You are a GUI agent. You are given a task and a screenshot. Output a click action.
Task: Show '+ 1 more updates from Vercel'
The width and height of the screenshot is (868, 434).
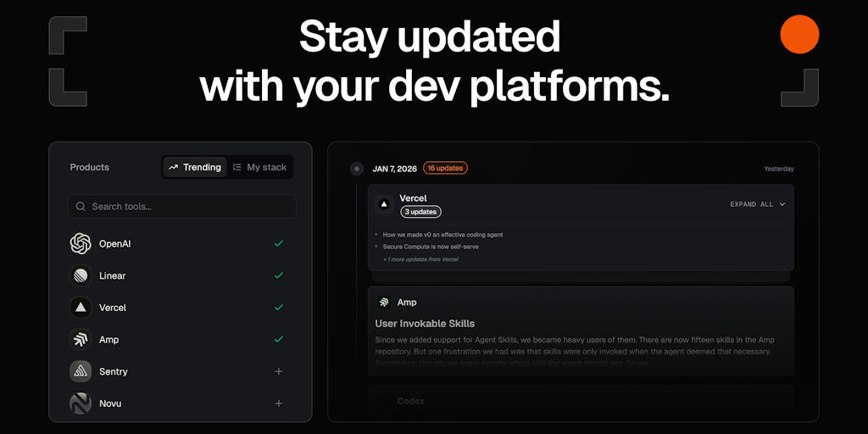click(x=420, y=259)
